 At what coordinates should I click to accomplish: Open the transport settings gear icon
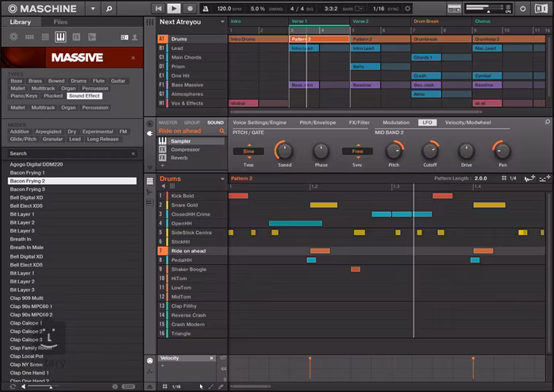coord(407,9)
